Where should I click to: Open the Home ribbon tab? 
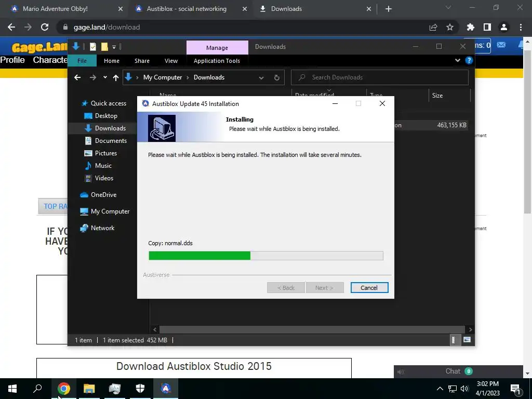[112, 61]
